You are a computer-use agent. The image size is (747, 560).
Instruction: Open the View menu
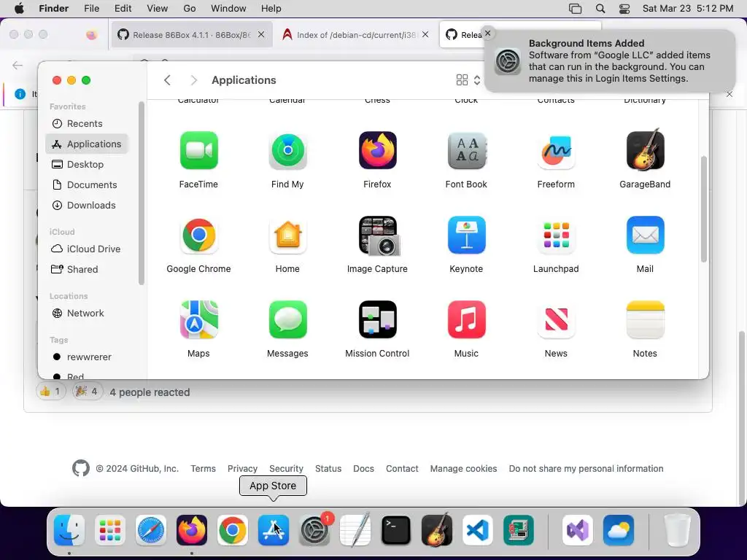click(x=158, y=9)
